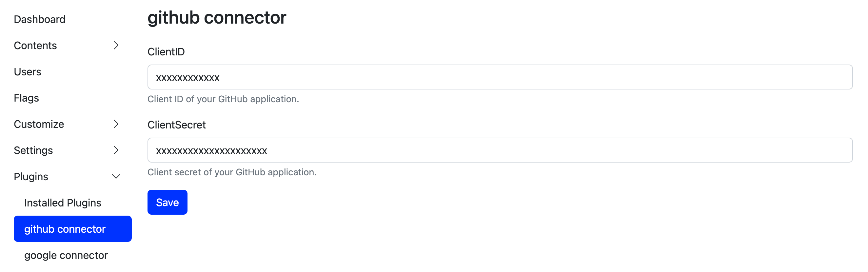This screenshot has width=868, height=272.
Task: Collapse the Plugins section chevron
Action: pos(116,176)
